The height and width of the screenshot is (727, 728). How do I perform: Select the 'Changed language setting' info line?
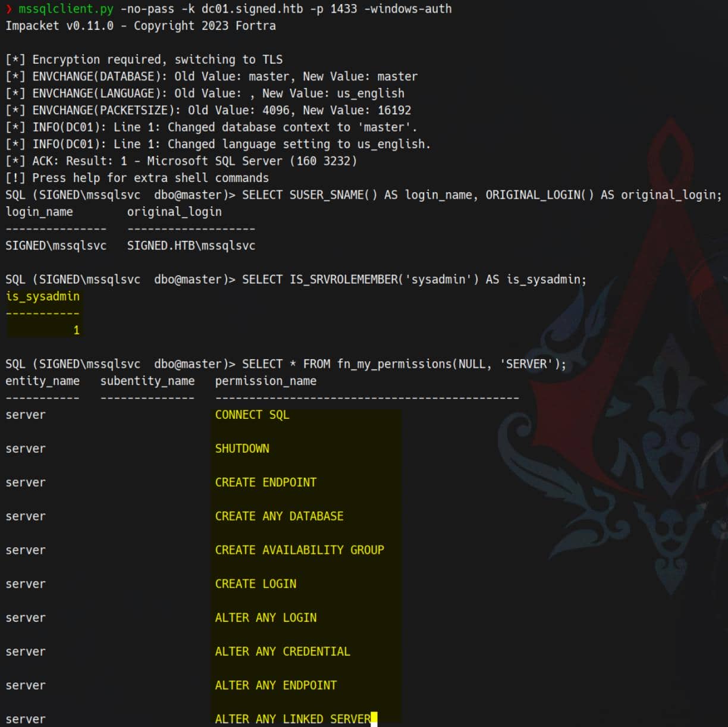click(218, 144)
